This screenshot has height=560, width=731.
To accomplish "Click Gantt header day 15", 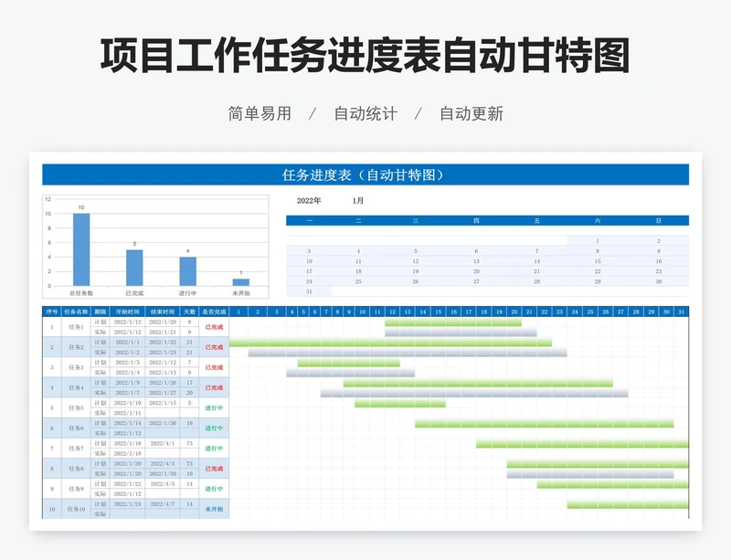I will click(x=439, y=312).
